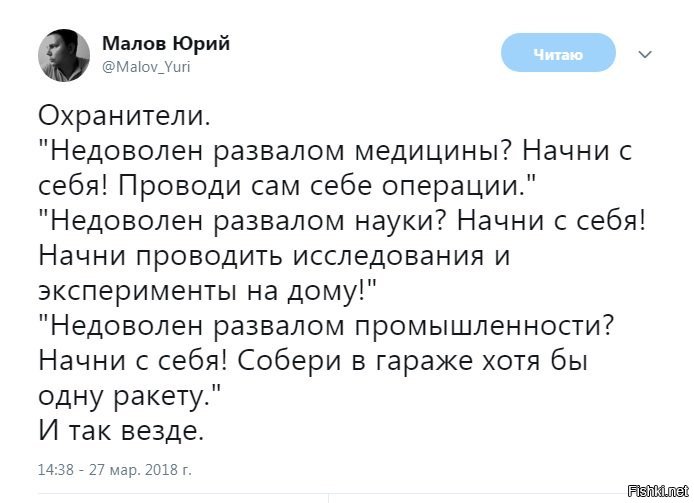Click the word медицины in the tweet

[x=433, y=153]
